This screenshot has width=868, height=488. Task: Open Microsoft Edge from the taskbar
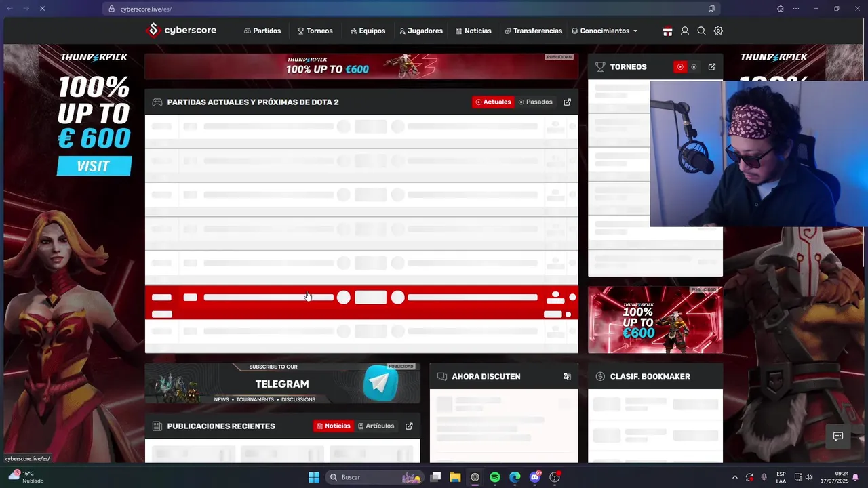(515, 477)
